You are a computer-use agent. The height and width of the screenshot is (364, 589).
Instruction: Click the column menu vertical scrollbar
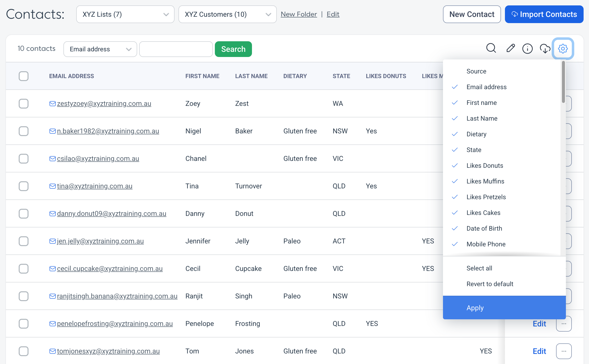coord(563,82)
